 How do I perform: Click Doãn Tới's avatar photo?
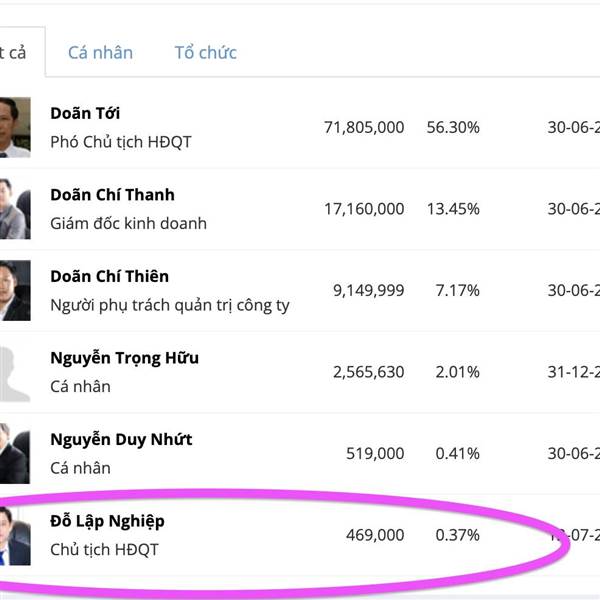13,127
